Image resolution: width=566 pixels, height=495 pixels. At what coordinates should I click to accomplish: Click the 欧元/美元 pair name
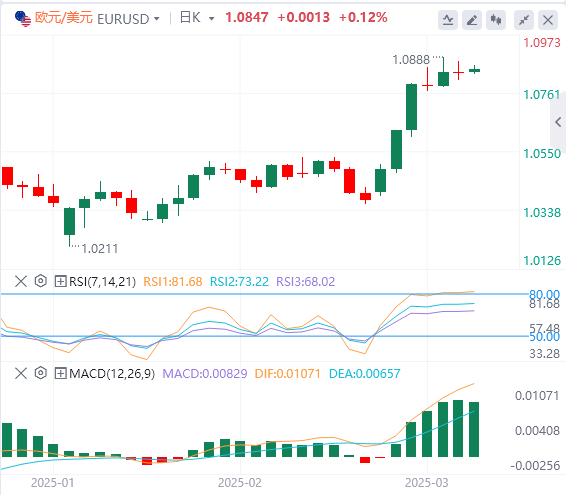pyautogui.click(x=64, y=18)
